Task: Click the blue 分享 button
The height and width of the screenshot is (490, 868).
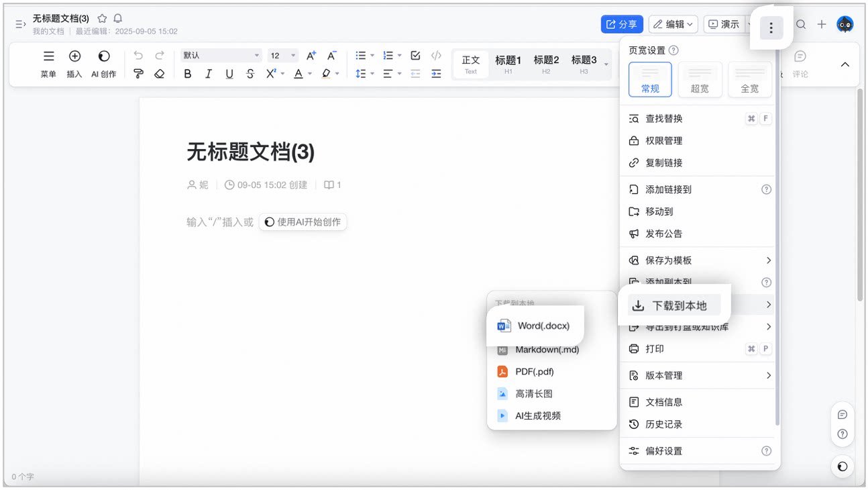Action: click(622, 25)
